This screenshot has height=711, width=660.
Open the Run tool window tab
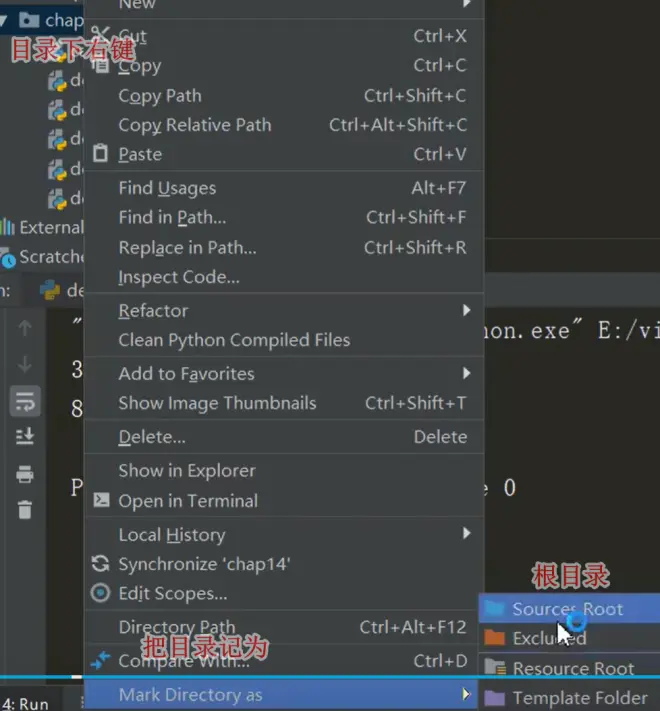pyautogui.click(x=28, y=703)
